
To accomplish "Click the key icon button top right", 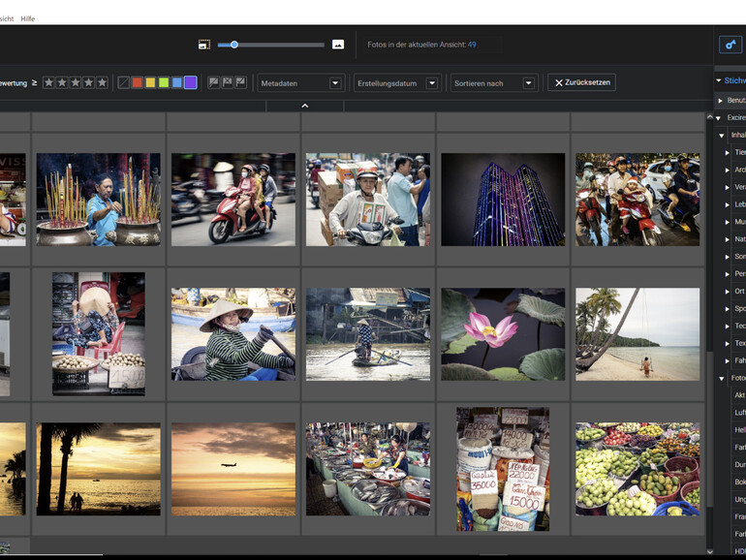I will tap(730, 45).
